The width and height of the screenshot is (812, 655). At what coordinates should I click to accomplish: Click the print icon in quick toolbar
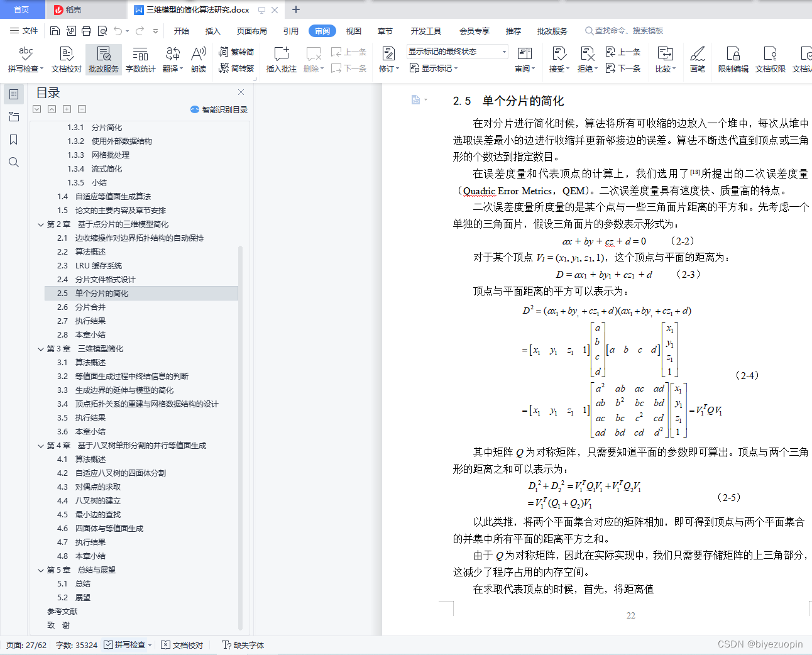click(x=86, y=31)
